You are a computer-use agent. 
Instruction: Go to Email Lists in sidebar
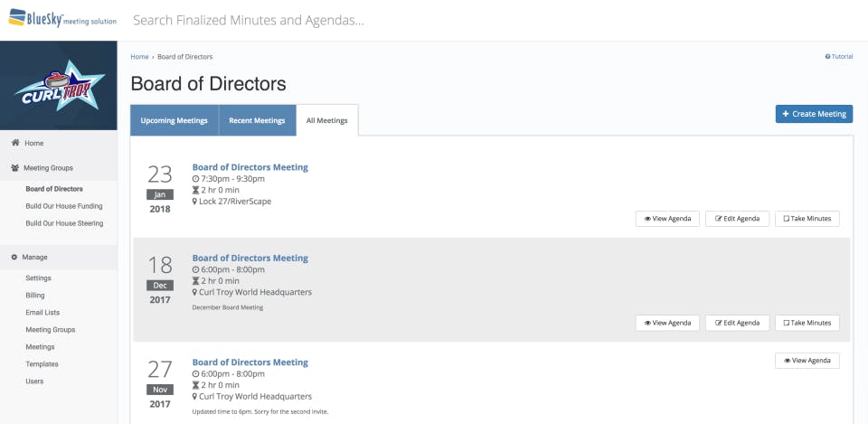42,313
